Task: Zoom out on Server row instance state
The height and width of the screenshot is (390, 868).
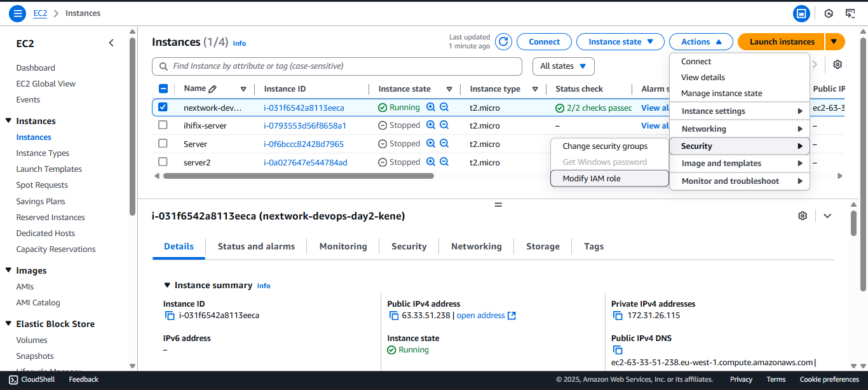Action: [444, 144]
